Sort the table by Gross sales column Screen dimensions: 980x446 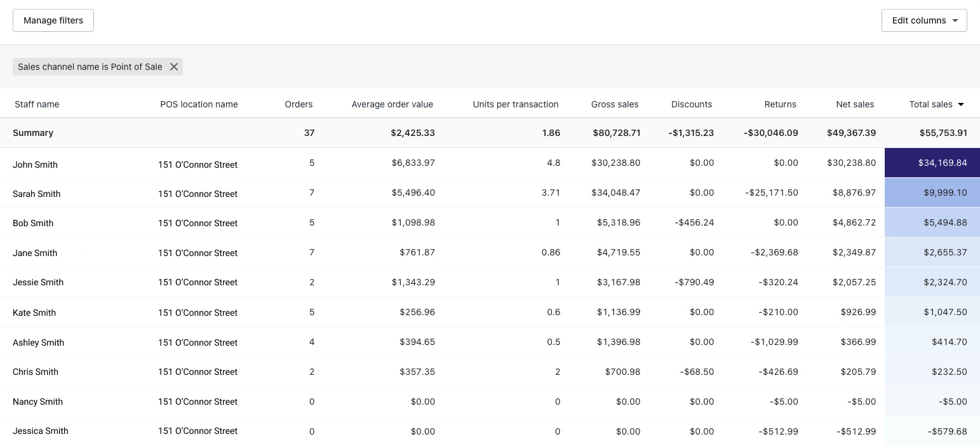click(x=614, y=104)
